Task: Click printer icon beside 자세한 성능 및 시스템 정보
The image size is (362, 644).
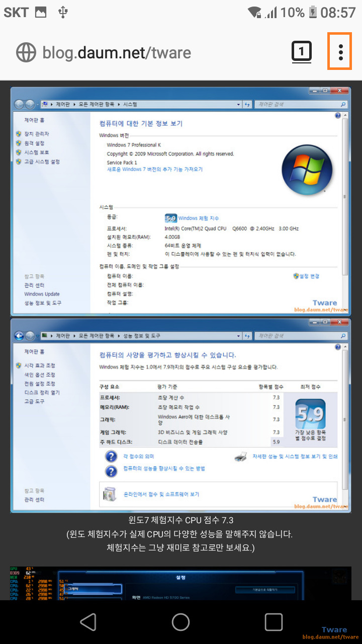Action: [241, 457]
